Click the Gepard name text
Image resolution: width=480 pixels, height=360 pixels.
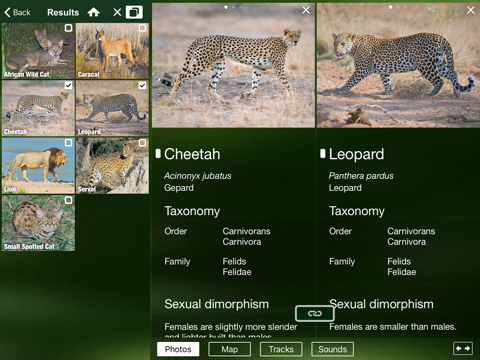click(x=179, y=188)
